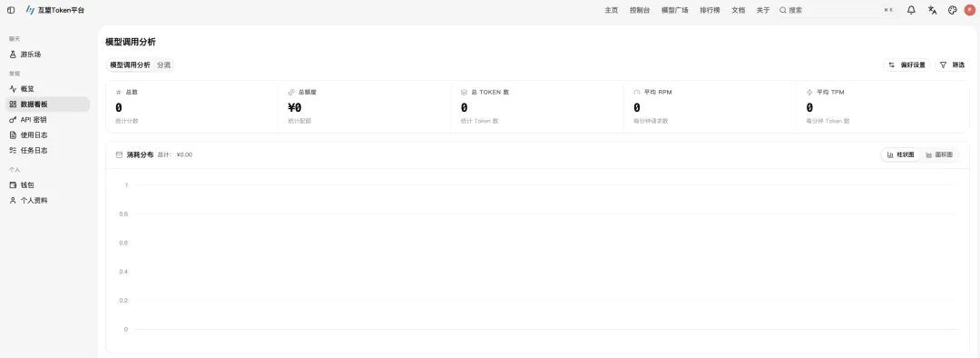Click the wallet icon beside 钱包
Image resolution: width=980 pixels, height=358 pixels.
click(x=13, y=185)
